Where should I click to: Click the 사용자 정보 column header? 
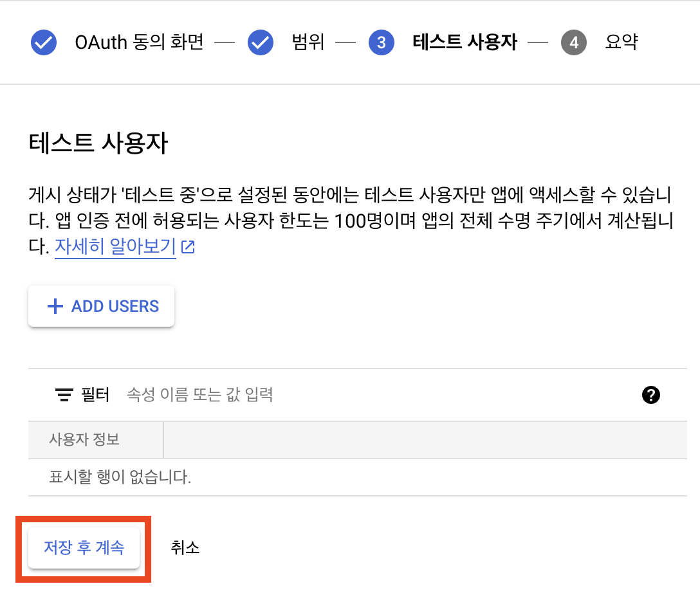coord(84,440)
